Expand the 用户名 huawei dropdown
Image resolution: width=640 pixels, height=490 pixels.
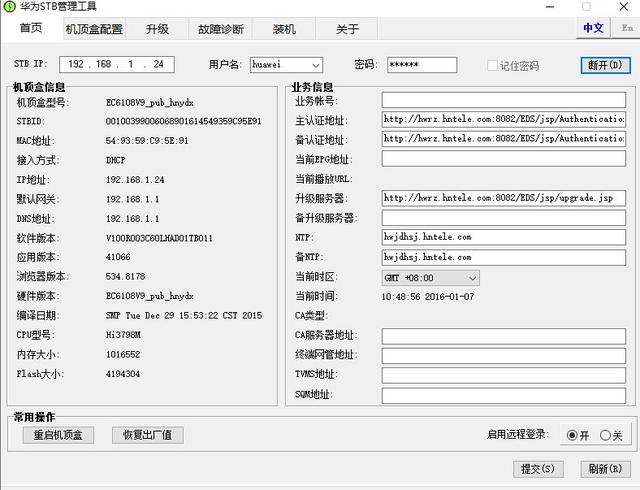tap(315, 65)
